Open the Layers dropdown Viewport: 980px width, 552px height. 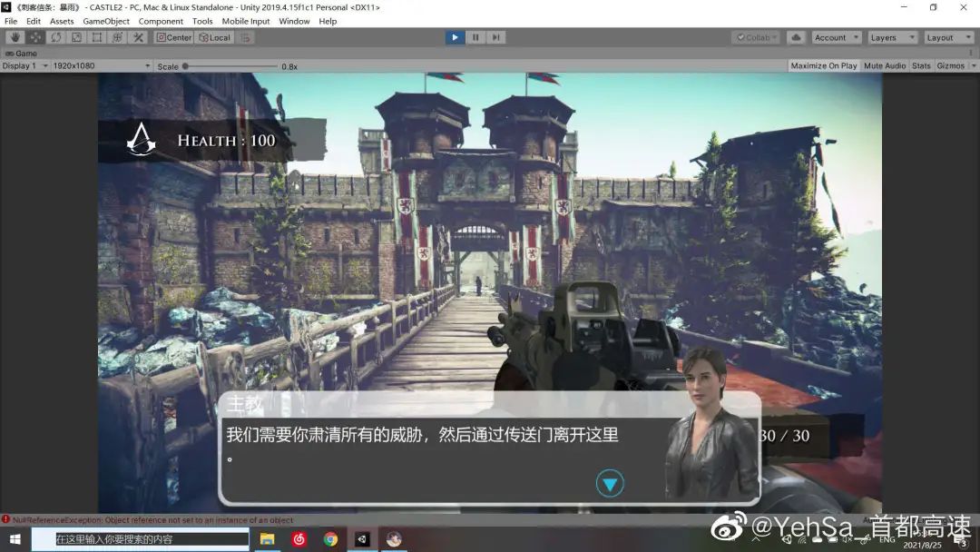892,37
